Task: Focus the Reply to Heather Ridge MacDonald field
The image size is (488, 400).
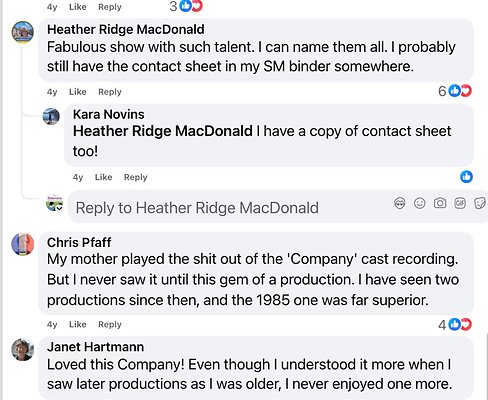Action: pos(230,207)
